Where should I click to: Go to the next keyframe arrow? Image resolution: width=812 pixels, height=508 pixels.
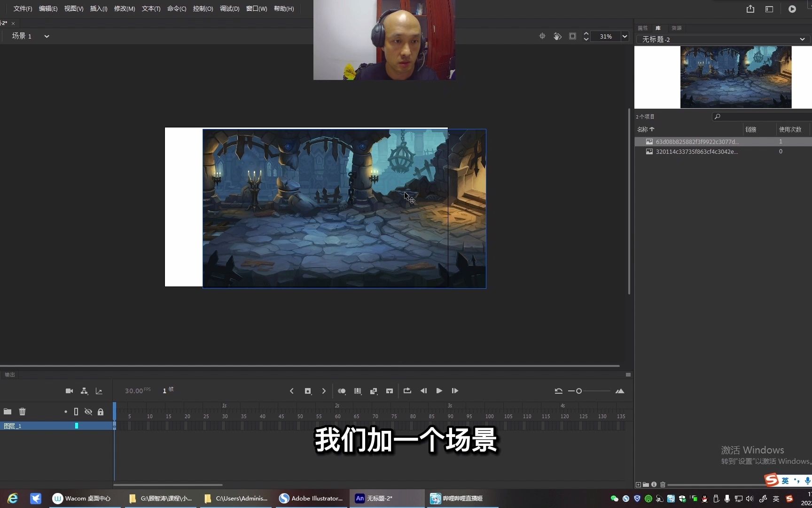(x=324, y=391)
